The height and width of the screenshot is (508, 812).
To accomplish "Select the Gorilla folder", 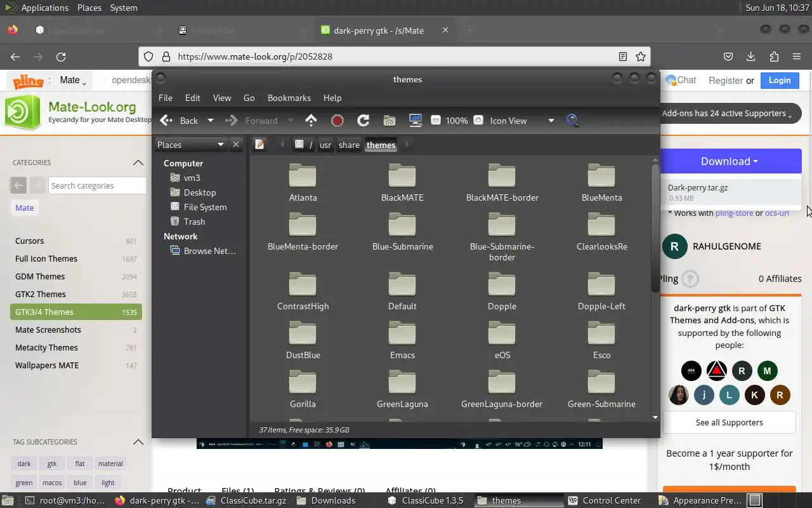I will point(303,389).
